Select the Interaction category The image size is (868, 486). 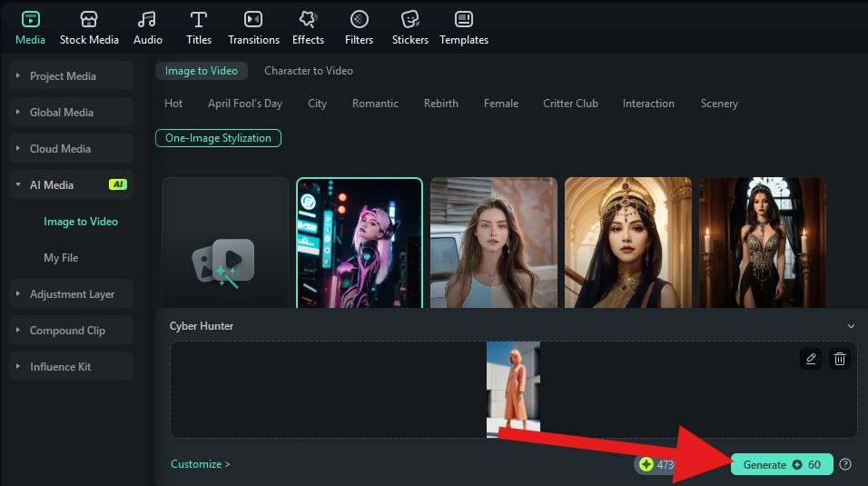point(648,104)
